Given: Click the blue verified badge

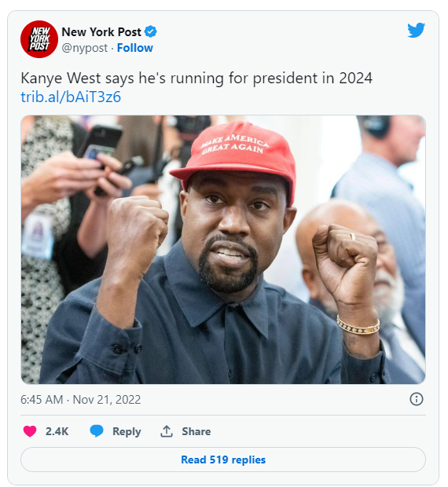Looking at the screenshot, I should [151, 31].
